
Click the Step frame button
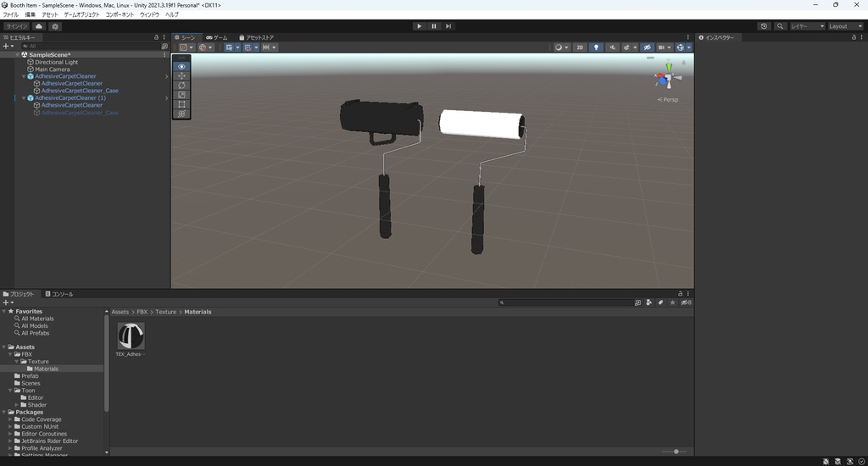(448, 26)
